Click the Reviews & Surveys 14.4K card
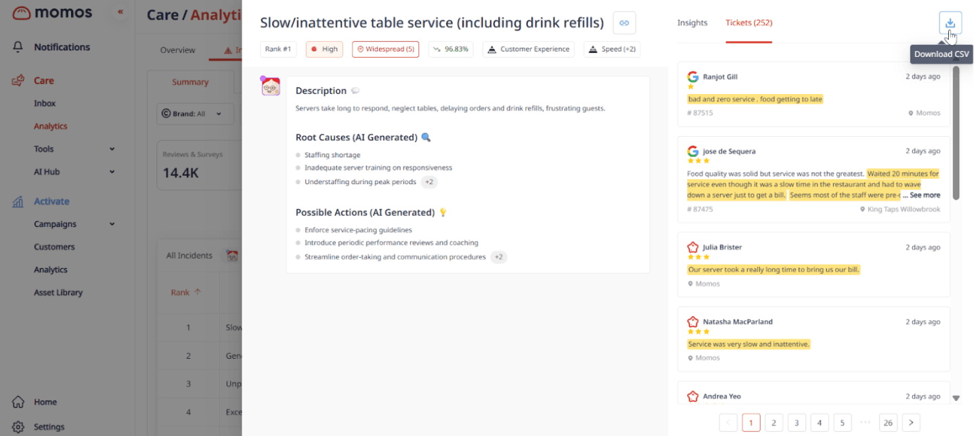This screenshot has width=980, height=436. [200, 165]
